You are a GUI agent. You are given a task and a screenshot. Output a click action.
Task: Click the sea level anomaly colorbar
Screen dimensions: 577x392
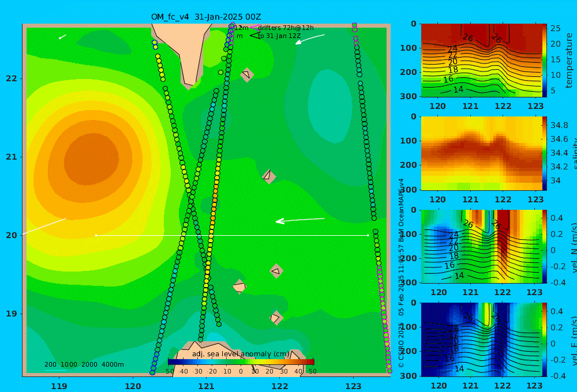tap(241, 362)
